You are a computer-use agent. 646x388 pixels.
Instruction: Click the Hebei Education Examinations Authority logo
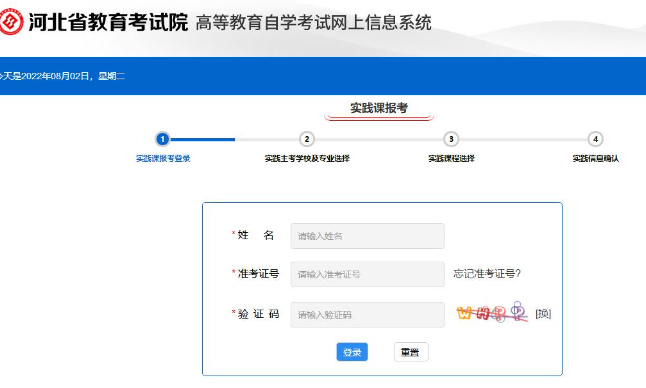11,22
